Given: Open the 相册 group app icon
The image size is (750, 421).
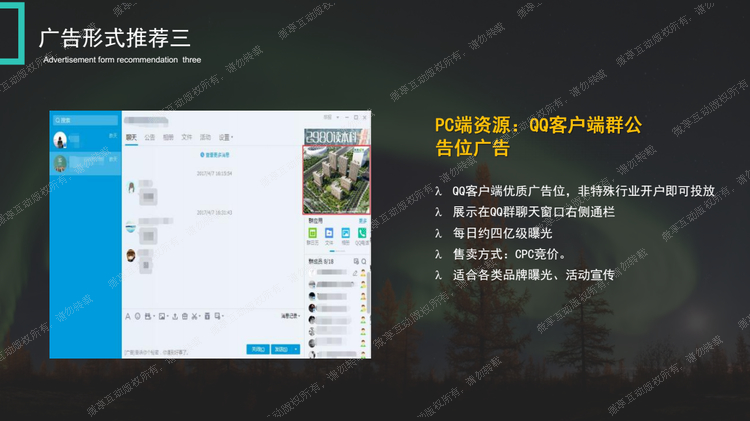Looking at the screenshot, I should 345,233.
